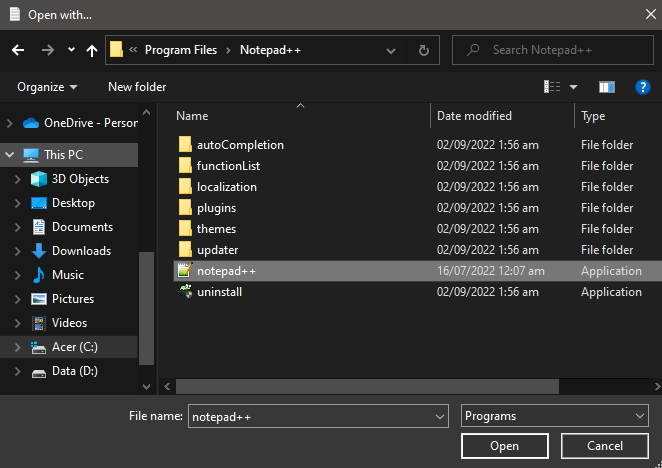This screenshot has height=468, width=662.
Task: Select the notepad++ application file
Action: (x=418, y=271)
